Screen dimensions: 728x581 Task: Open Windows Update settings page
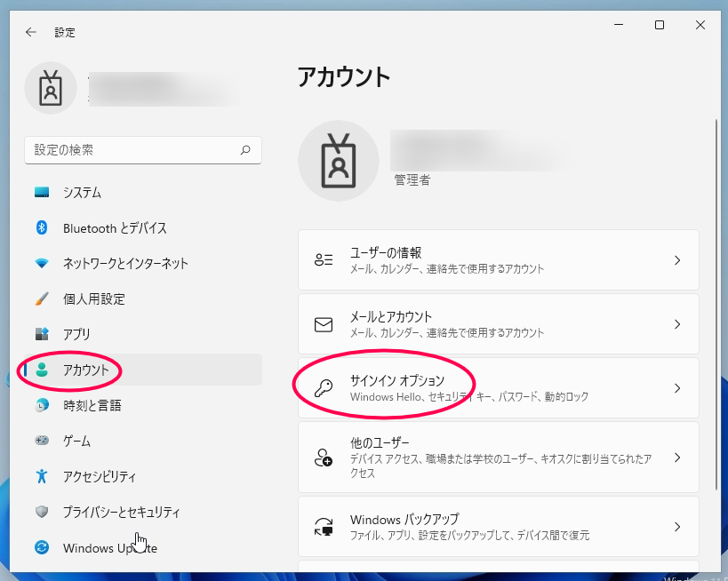point(143,547)
